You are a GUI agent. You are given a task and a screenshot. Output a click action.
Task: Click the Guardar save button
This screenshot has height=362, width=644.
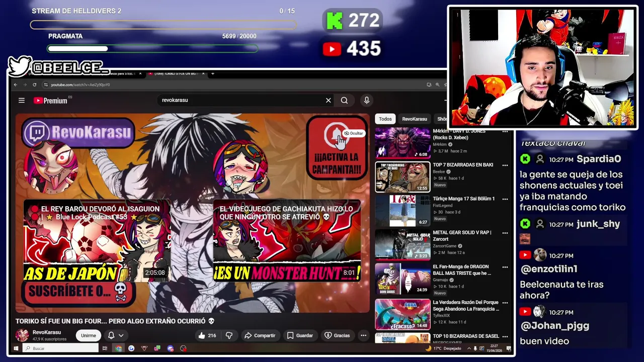300,335
